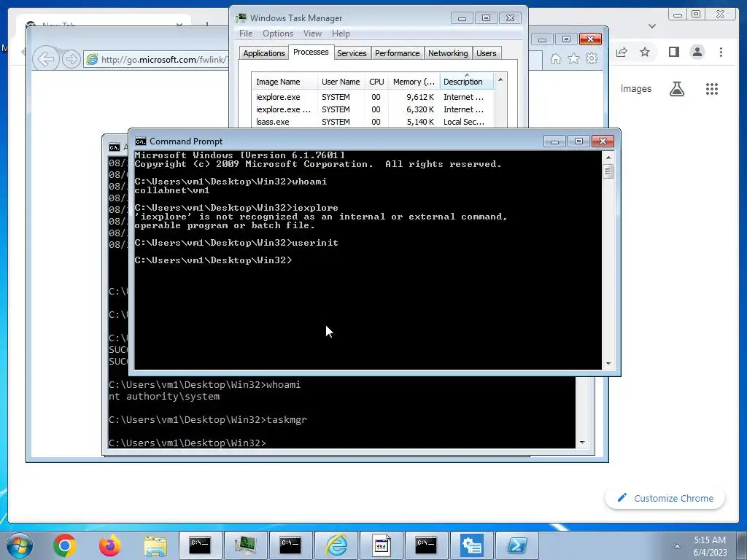Select the lsass.exe process row
747x560 pixels.
[373, 122]
